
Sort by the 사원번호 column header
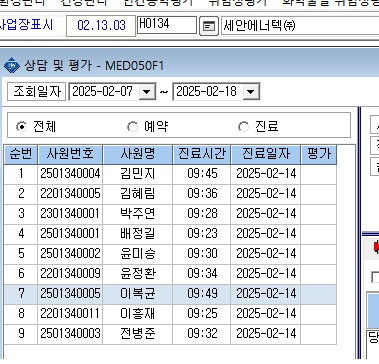[70, 154]
